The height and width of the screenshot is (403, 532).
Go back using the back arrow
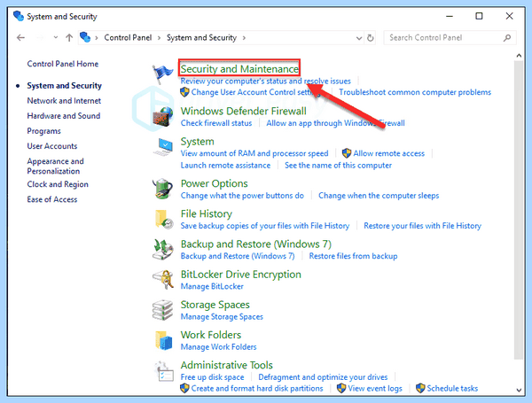(x=21, y=37)
